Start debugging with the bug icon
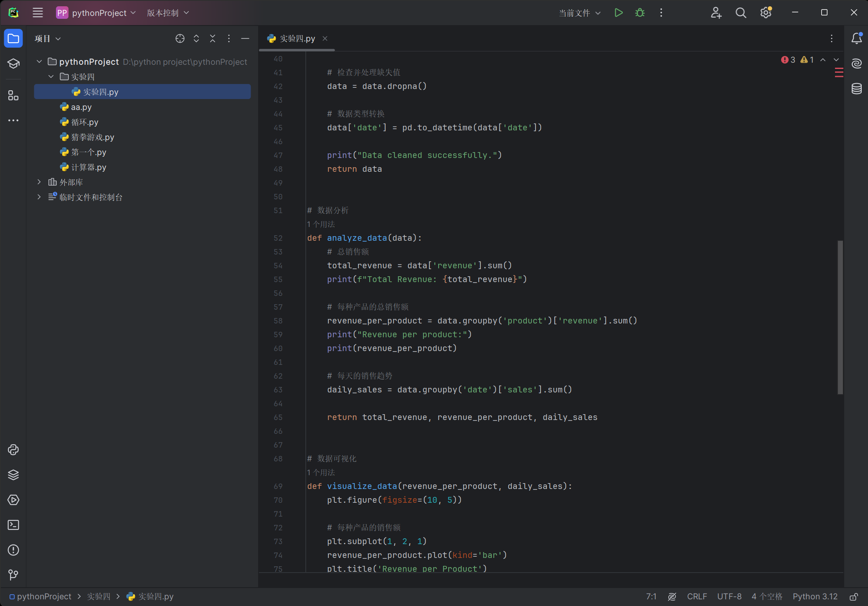Screen dimensions: 868x606 [x=640, y=13]
